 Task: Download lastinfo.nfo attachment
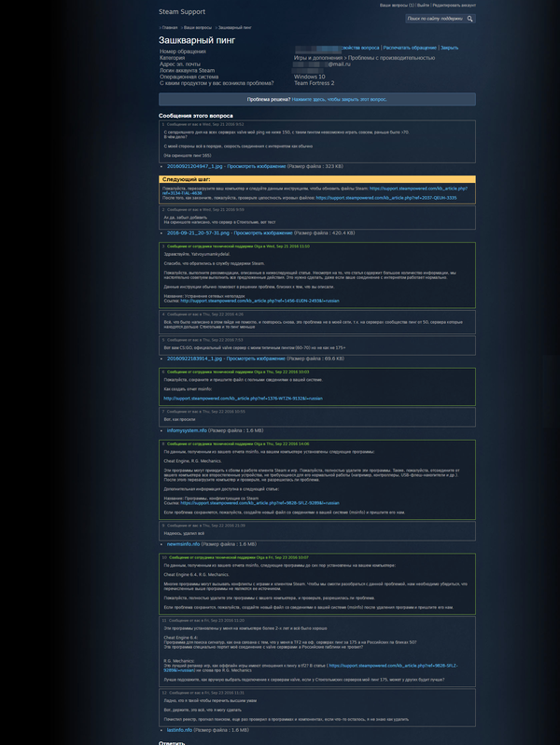179,730
